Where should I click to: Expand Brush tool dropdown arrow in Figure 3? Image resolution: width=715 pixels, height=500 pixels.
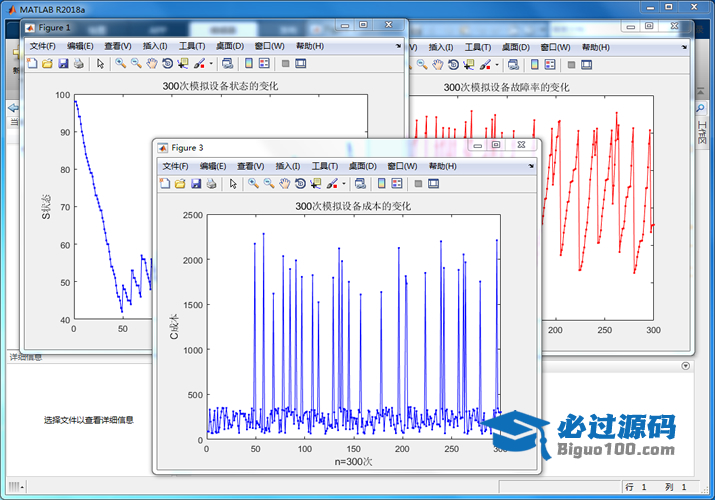[344, 184]
